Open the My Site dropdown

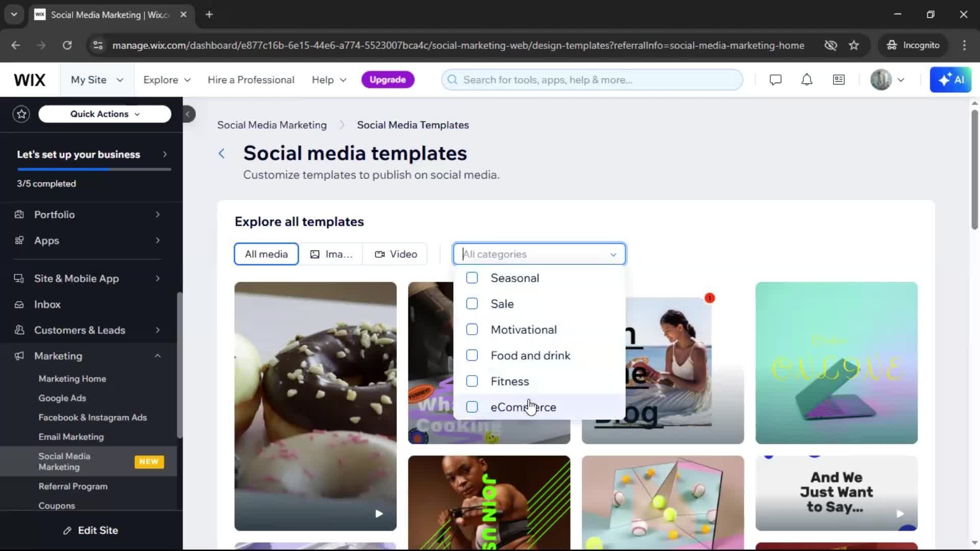tap(97, 80)
